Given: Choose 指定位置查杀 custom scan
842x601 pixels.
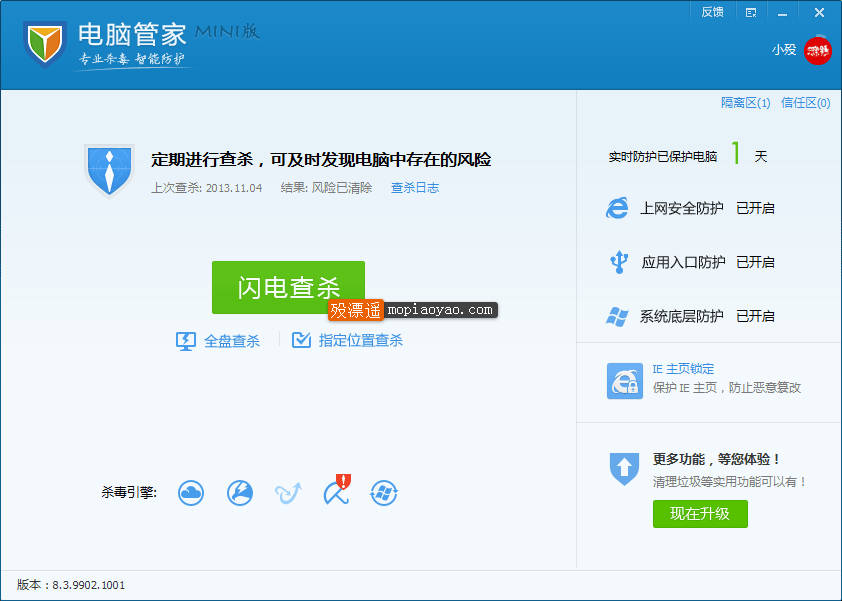Looking at the screenshot, I should 360,341.
